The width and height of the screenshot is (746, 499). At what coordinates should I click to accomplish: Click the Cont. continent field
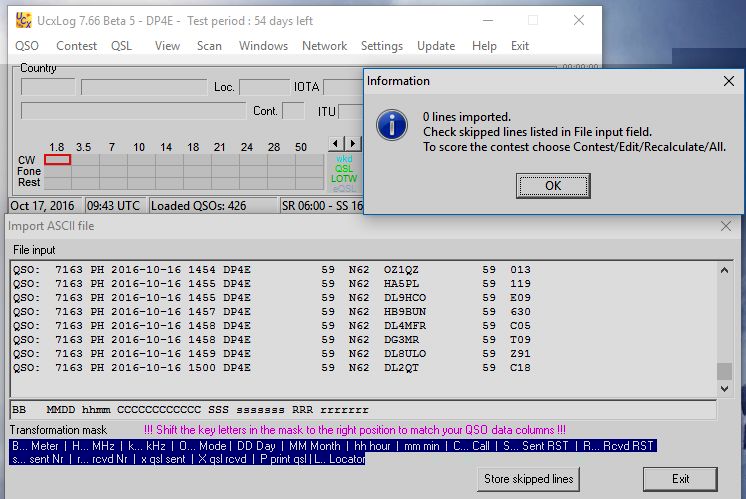pyautogui.click(x=293, y=111)
